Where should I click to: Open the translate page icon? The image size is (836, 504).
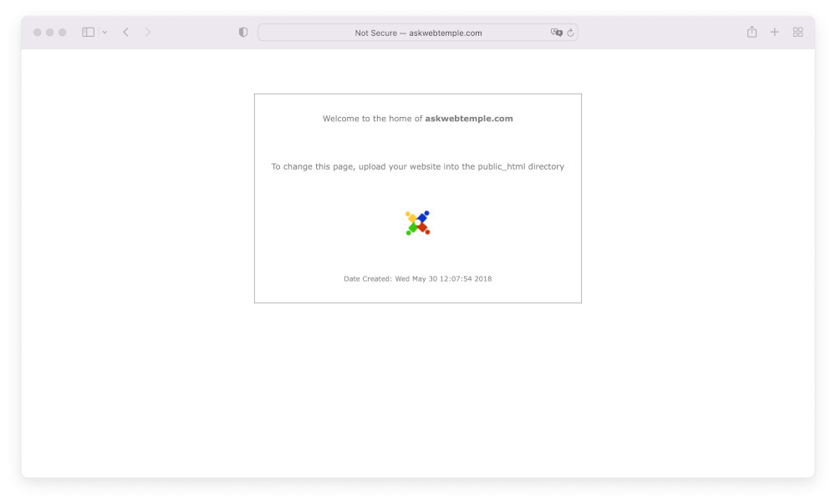557,33
